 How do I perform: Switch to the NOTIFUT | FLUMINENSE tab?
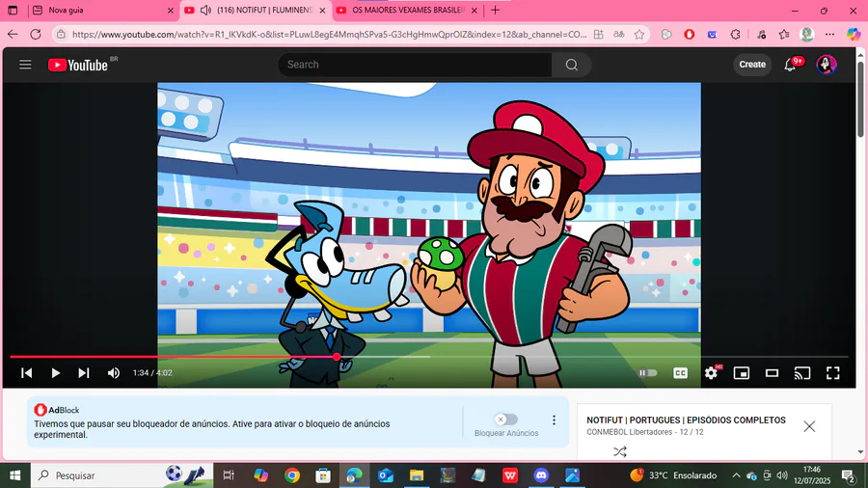256,11
